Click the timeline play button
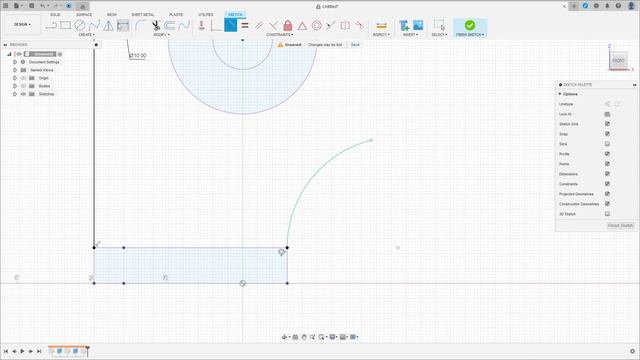Screen dimensions: 640x360 22,351
